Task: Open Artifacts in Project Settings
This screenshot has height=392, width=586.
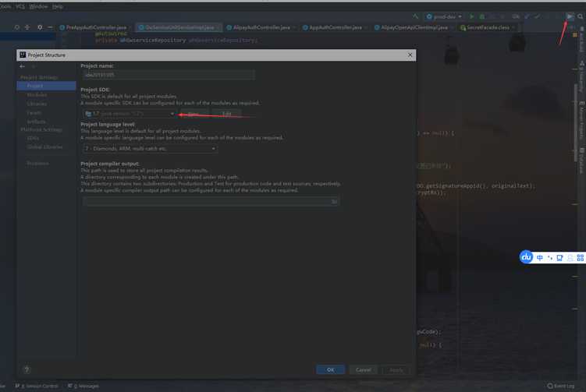Action: (36, 122)
